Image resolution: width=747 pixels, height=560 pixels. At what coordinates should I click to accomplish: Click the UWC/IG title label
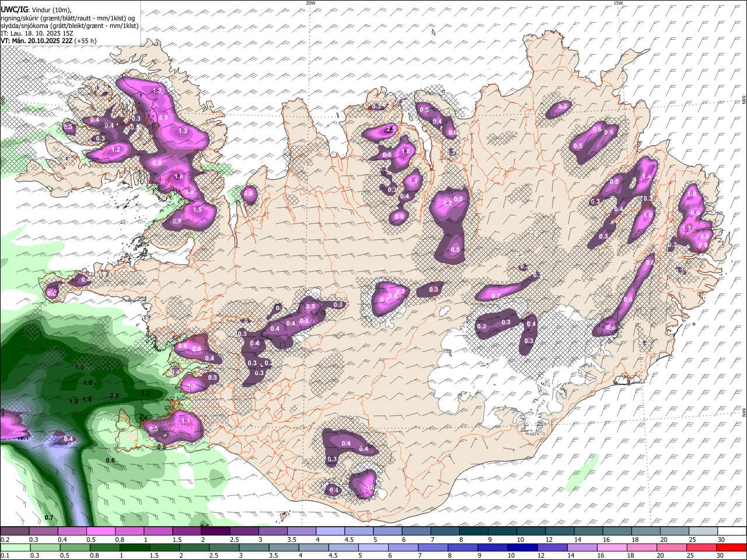pos(14,10)
